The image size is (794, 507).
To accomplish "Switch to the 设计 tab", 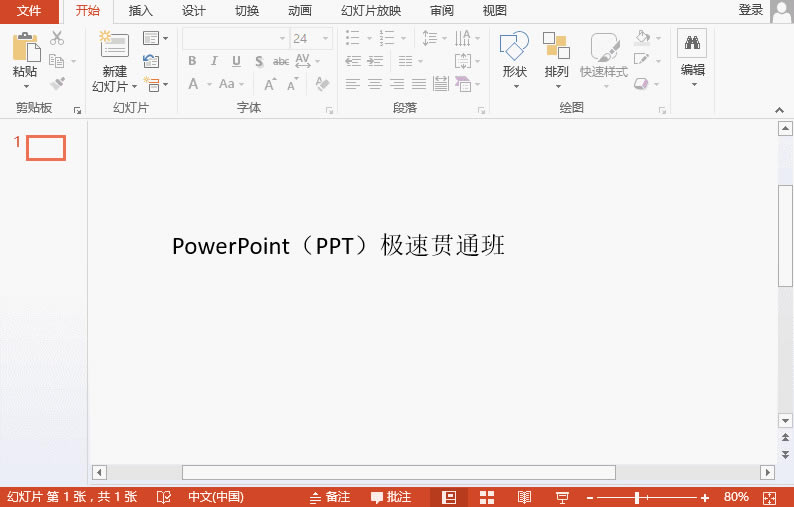I will tap(193, 11).
